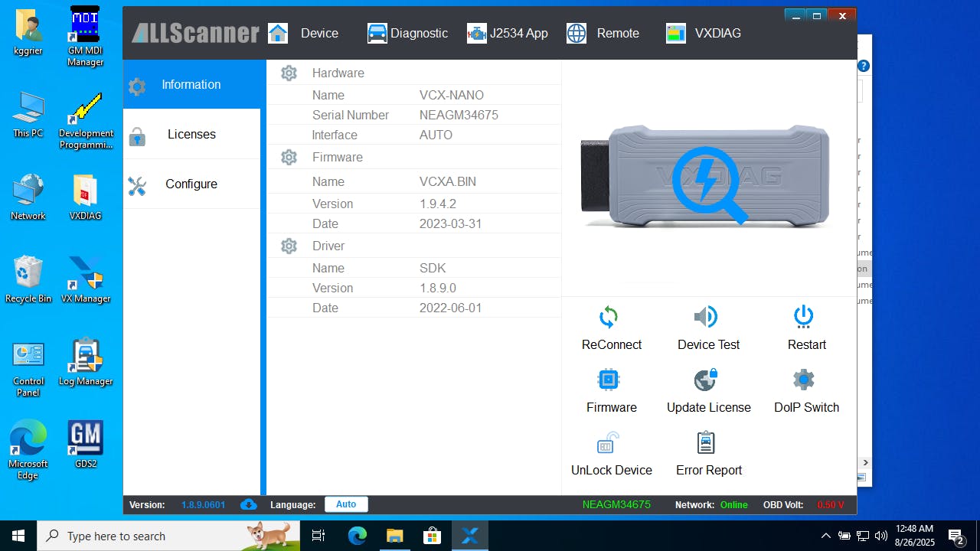Go to the Remote tab
Image resolution: width=980 pixels, height=551 pixels.
(x=603, y=33)
